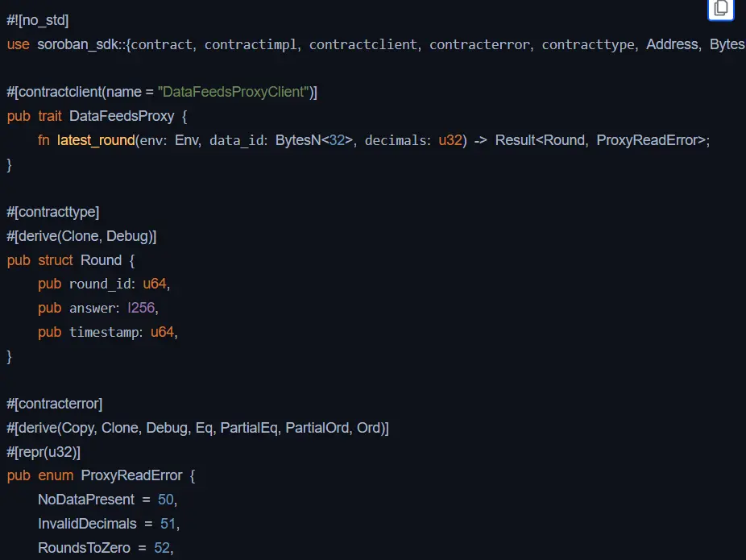Click the '#[repr(u32)]' attribute line

44,452
